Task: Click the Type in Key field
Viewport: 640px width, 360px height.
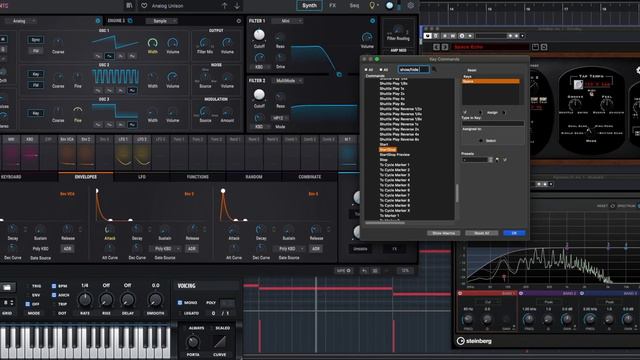Action: (x=493, y=123)
